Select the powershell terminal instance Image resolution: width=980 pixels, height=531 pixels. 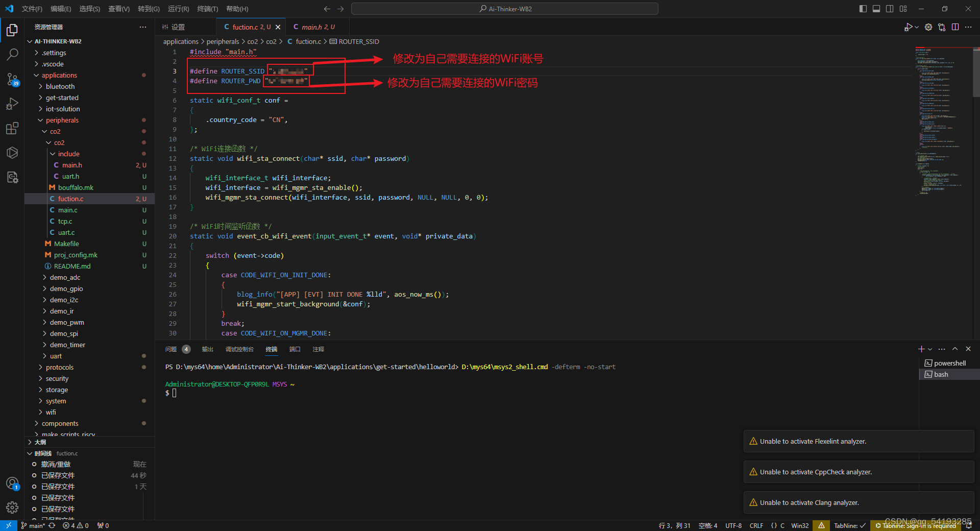pyautogui.click(x=949, y=363)
